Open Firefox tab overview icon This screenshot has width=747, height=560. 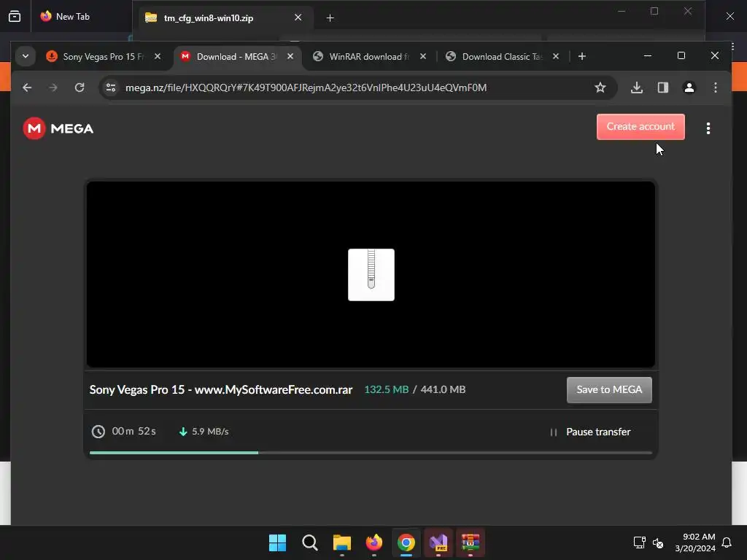[x=15, y=17]
